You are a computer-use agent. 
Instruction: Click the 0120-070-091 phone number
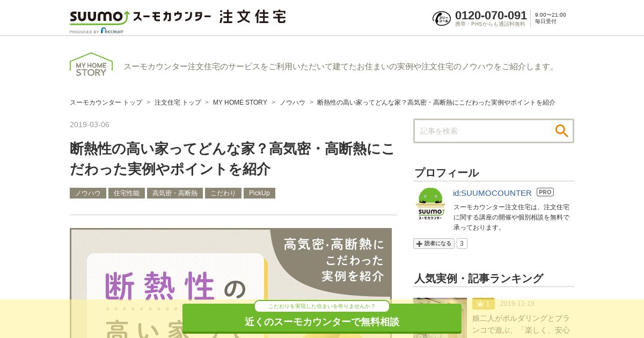tap(491, 15)
